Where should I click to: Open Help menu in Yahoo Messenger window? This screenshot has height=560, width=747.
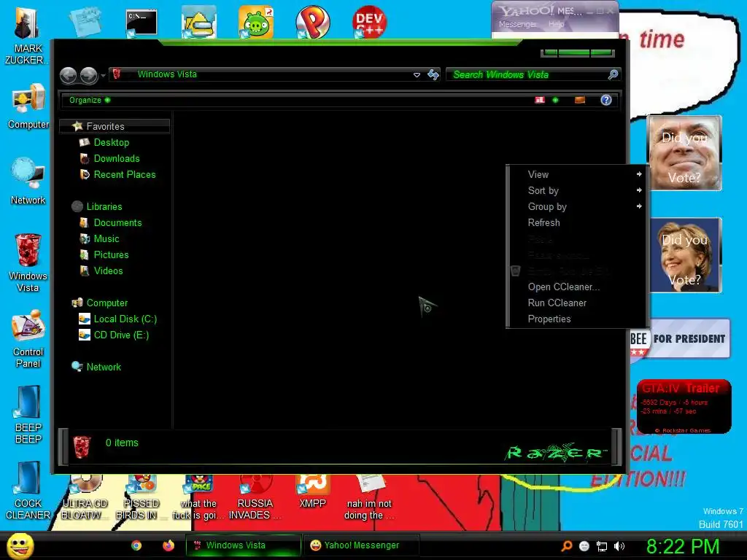click(x=556, y=24)
